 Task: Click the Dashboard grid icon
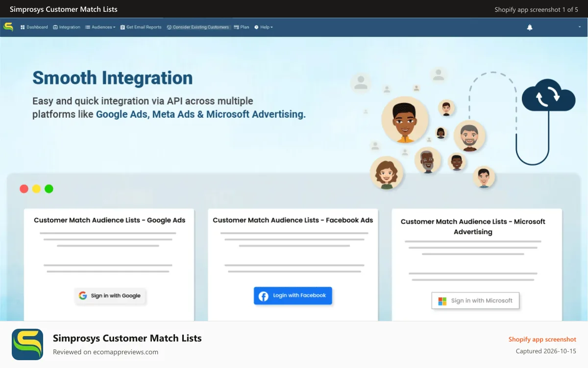tap(23, 27)
